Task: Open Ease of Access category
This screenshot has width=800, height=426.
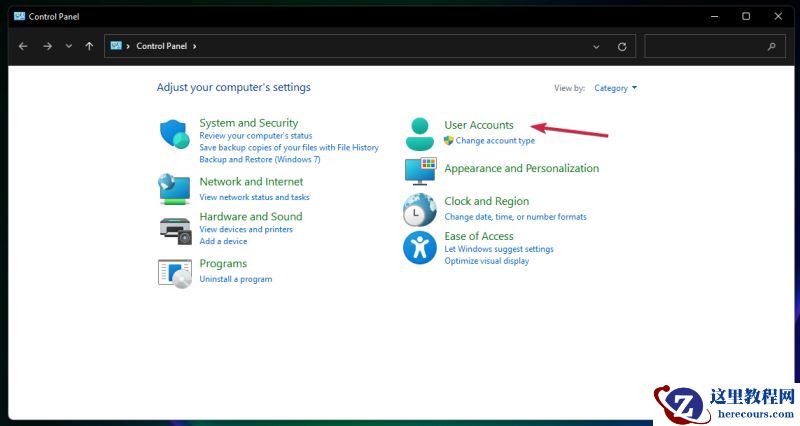Action: [479, 236]
